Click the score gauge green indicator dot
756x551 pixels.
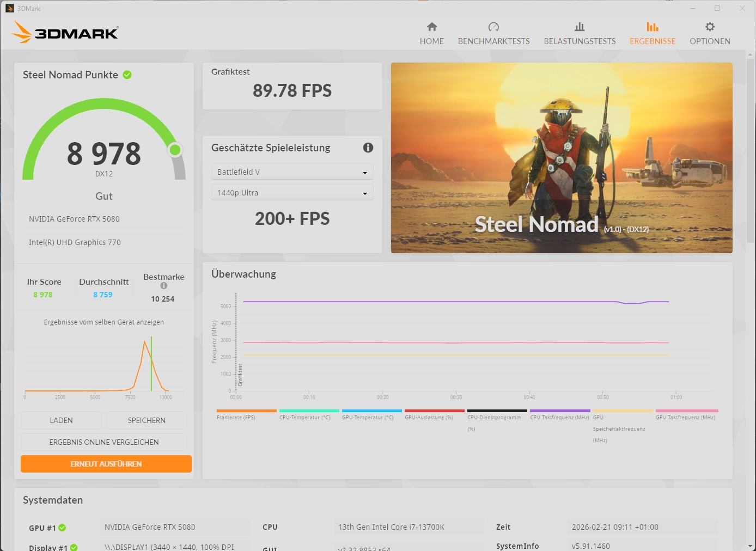click(x=175, y=150)
